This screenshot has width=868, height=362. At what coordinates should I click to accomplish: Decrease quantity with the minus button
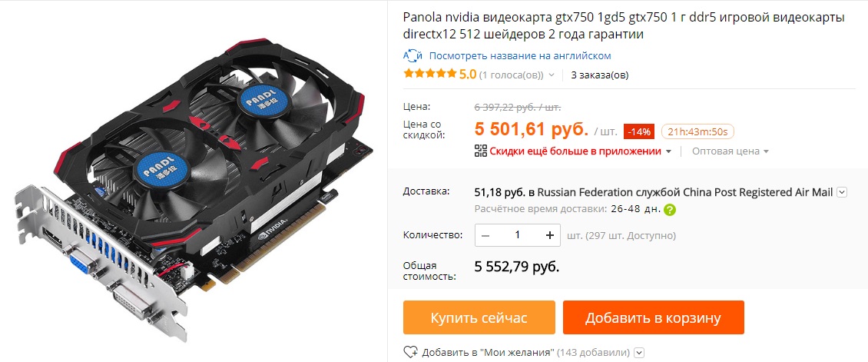[485, 235]
